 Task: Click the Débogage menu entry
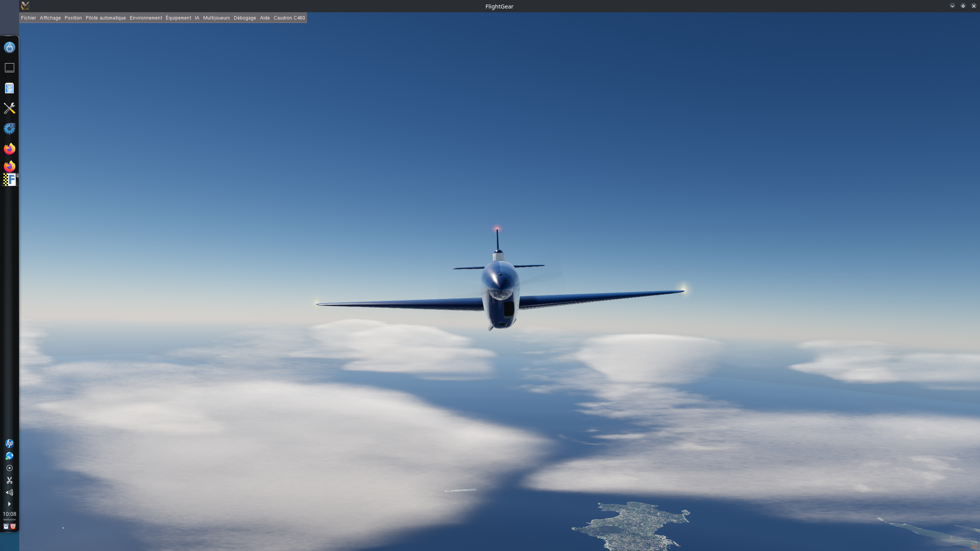pyautogui.click(x=245, y=18)
